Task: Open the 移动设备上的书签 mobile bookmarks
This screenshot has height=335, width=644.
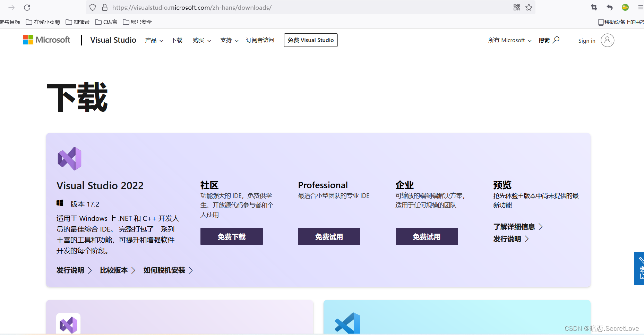Action: click(621, 22)
